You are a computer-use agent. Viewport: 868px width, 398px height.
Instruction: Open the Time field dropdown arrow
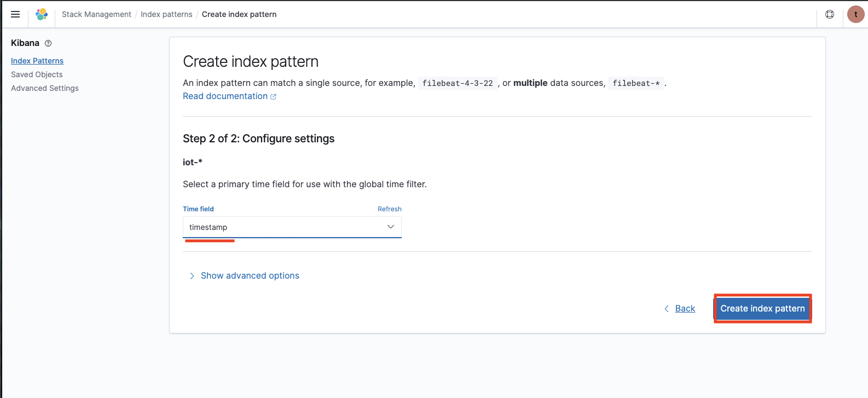(391, 227)
